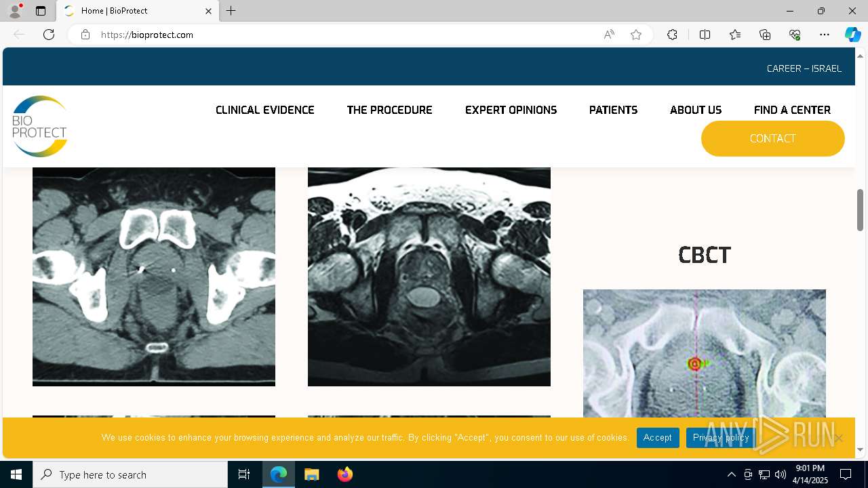
Task: Open THE PROCEDURE menu item
Action: 389,110
